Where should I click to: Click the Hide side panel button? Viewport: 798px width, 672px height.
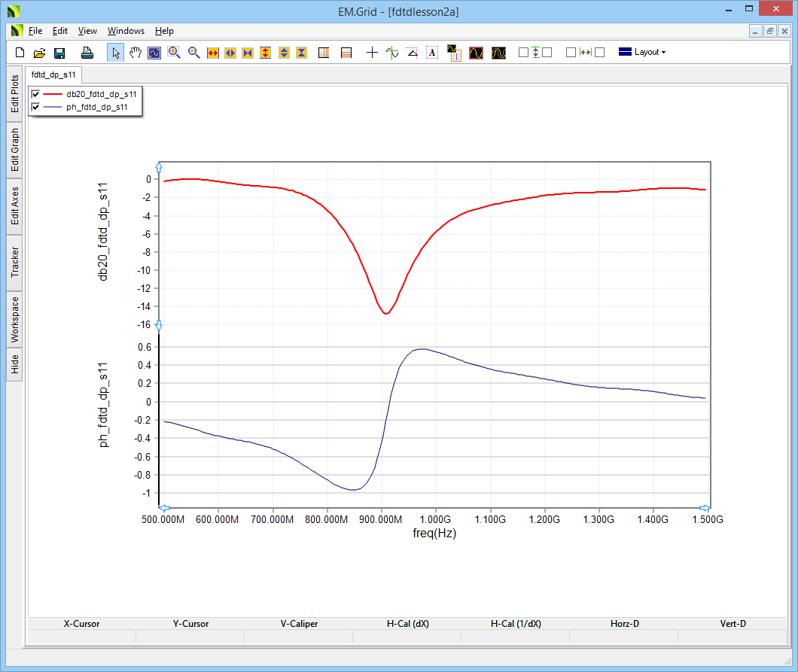14,364
